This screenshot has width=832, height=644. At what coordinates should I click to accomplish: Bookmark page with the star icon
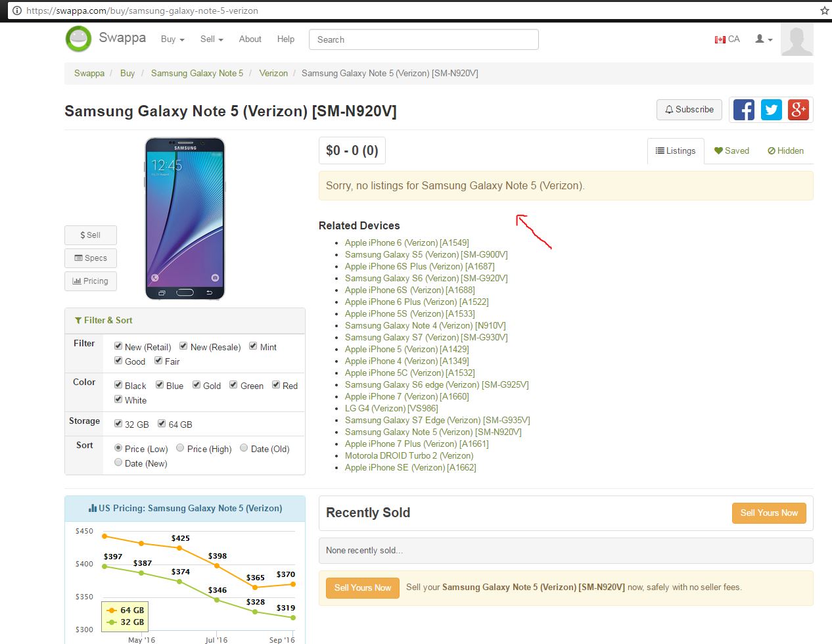click(824, 11)
